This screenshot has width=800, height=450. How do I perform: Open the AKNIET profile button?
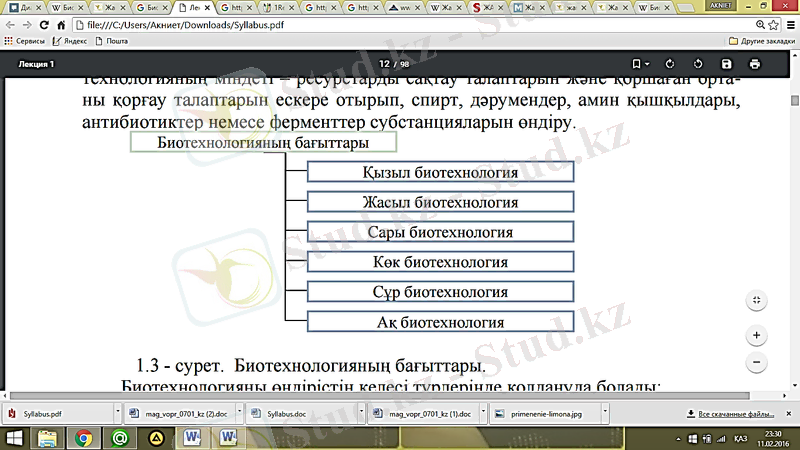[x=720, y=5]
